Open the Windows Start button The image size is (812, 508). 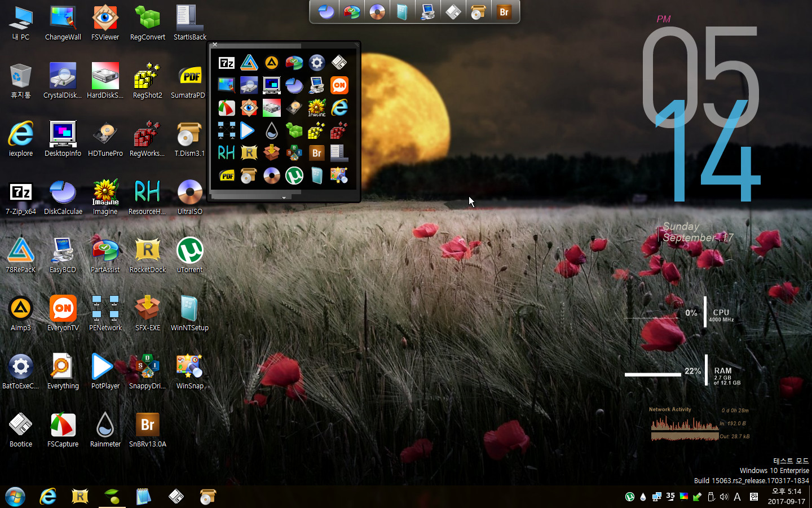15,497
